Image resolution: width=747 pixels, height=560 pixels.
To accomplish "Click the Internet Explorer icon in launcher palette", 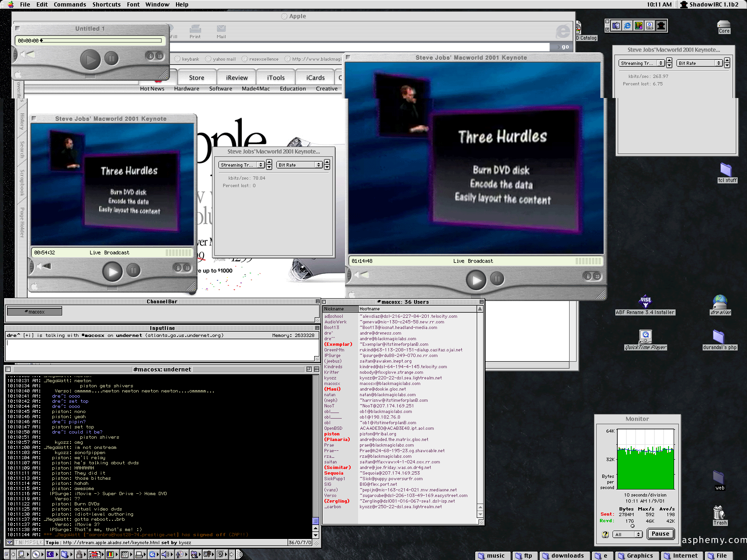I will [627, 26].
